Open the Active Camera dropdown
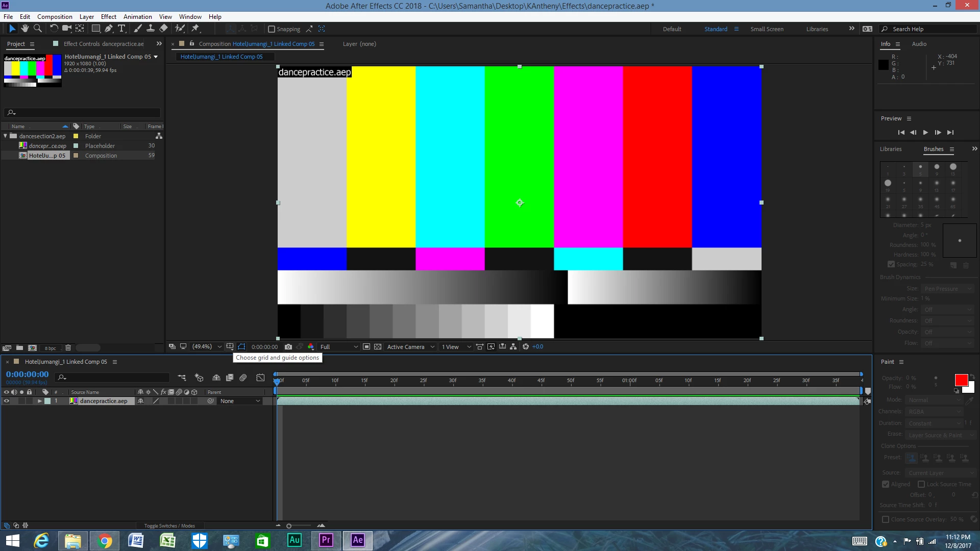This screenshot has height=551, width=980. point(410,347)
